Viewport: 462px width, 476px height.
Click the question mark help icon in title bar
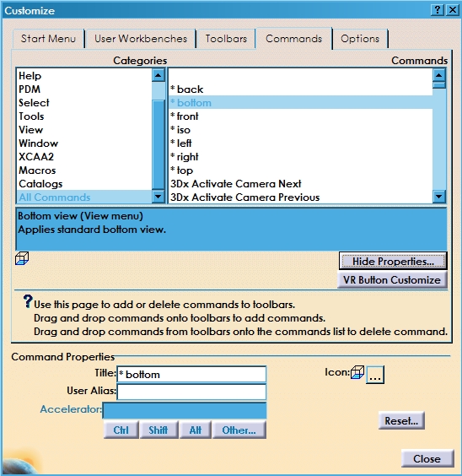[x=438, y=10]
